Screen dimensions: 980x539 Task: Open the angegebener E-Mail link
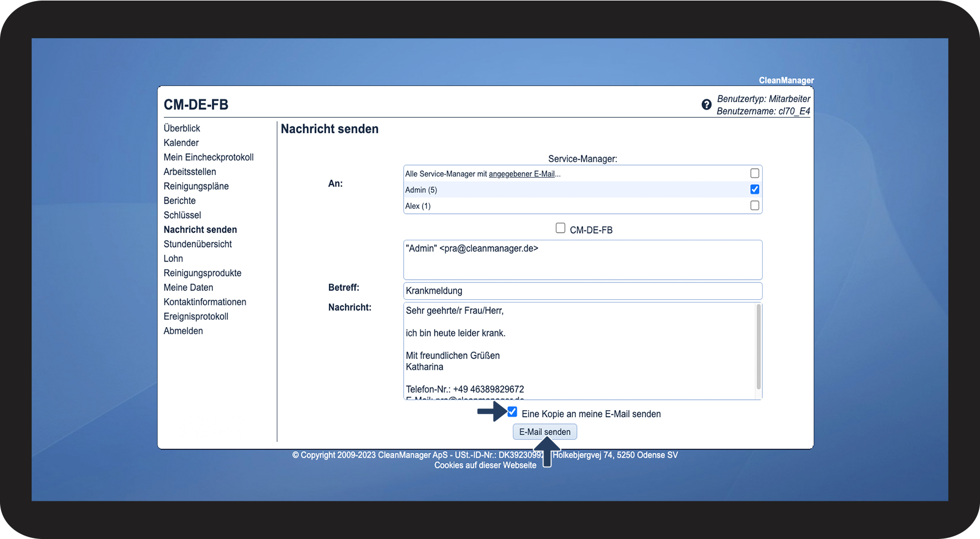[521, 174]
